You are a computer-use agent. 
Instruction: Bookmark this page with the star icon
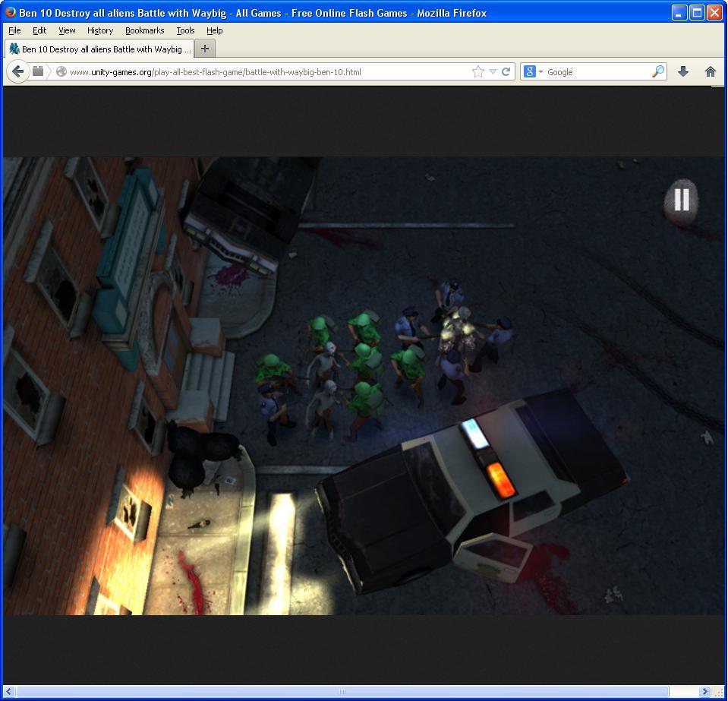click(477, 71)
